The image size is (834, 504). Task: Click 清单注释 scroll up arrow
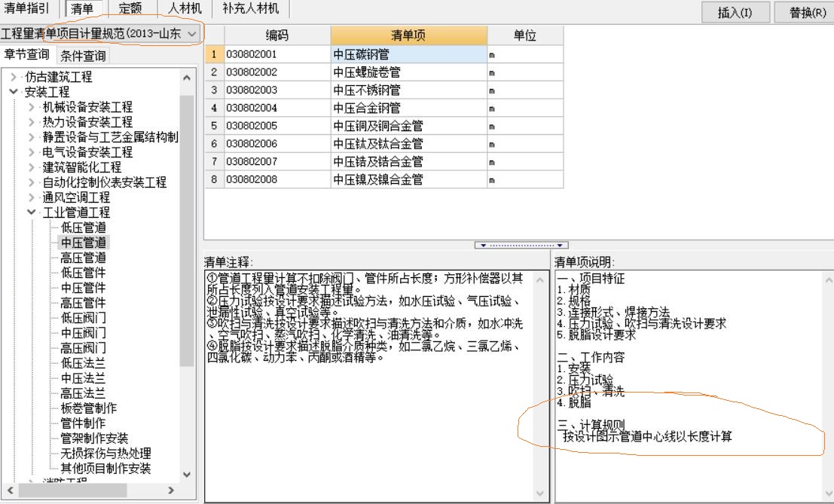(540, 279)
